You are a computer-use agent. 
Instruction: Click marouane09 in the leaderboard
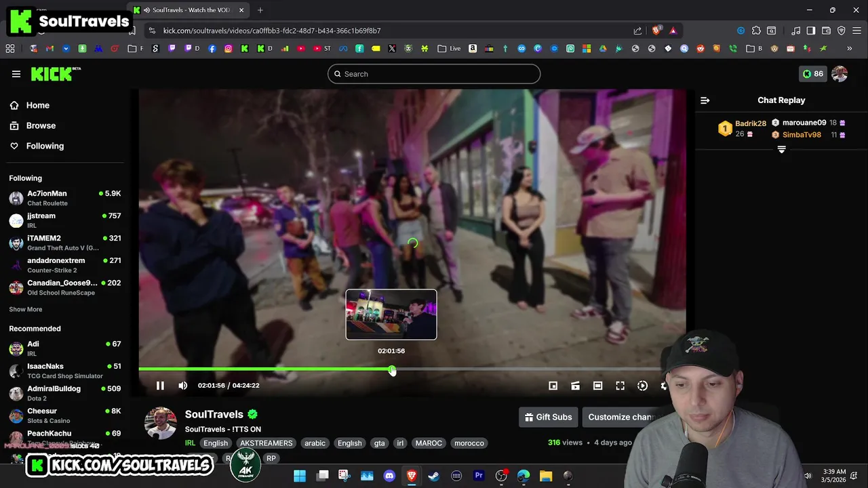(804, 123)
